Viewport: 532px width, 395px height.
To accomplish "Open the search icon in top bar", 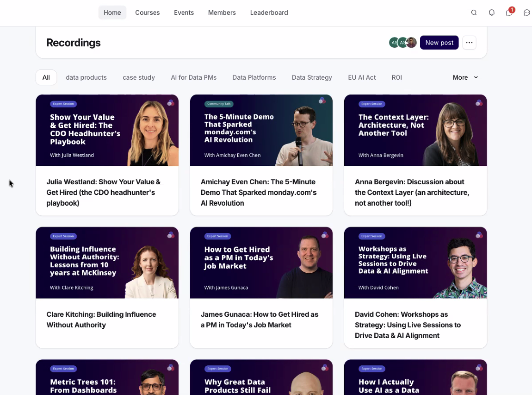I will (474, 13).
